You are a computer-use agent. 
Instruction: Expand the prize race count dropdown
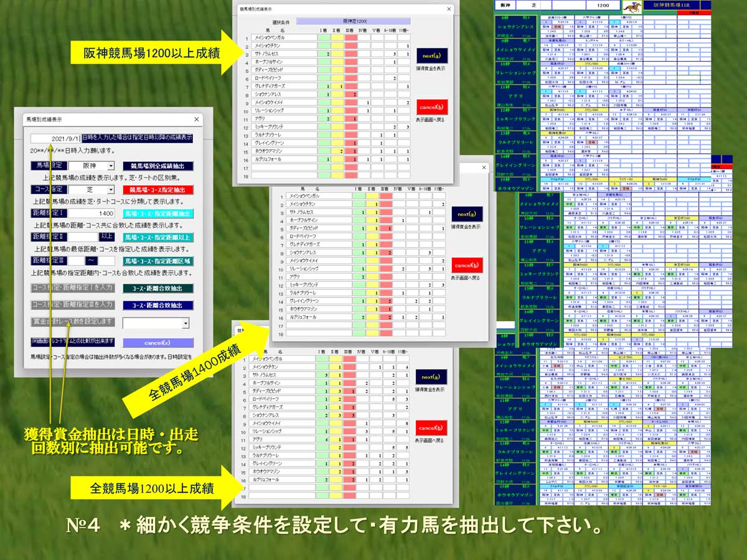(185, 323)
